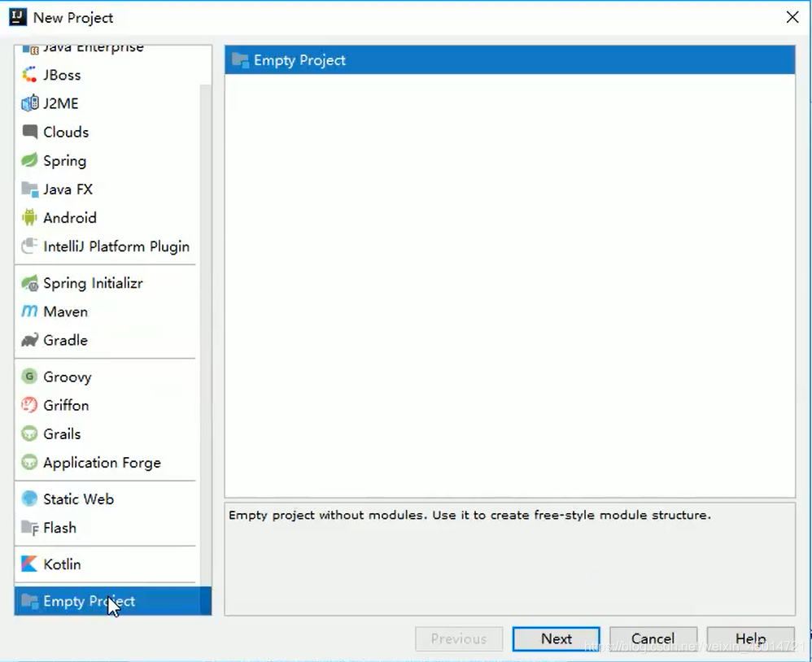Choose Groovy label in list
The image size is (812, 662).
pos(68,377)
